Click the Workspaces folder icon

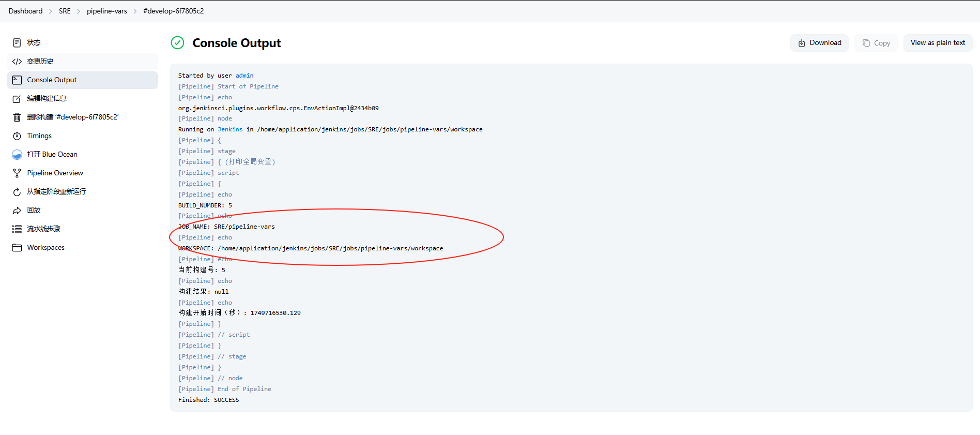coord(17,247)
